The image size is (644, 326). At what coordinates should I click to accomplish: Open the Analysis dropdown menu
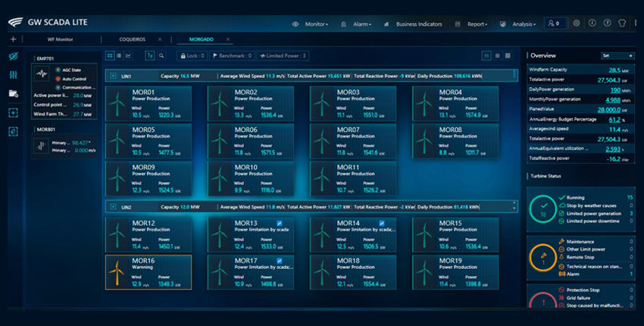coord(524,24)
